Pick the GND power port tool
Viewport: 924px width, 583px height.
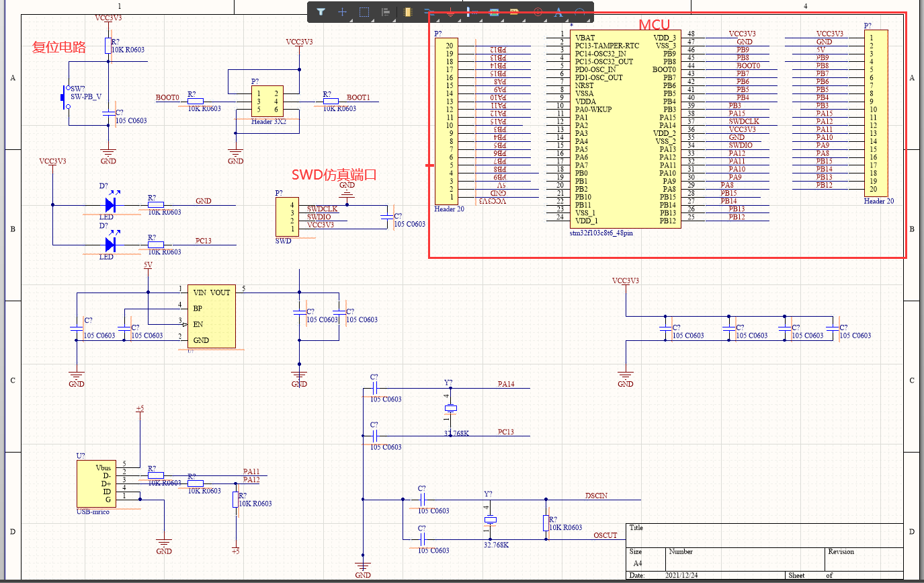(x=451, y=11)
